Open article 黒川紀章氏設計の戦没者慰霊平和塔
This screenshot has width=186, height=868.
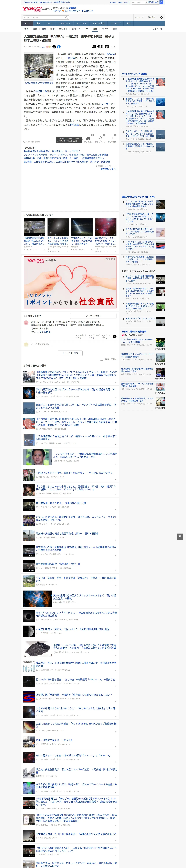click(67, 533)
